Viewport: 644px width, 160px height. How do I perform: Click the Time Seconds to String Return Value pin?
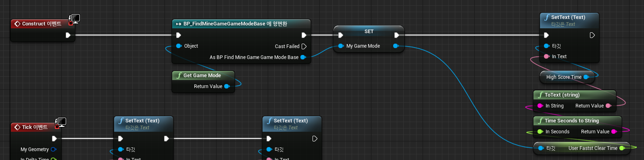tap(614, 132)
